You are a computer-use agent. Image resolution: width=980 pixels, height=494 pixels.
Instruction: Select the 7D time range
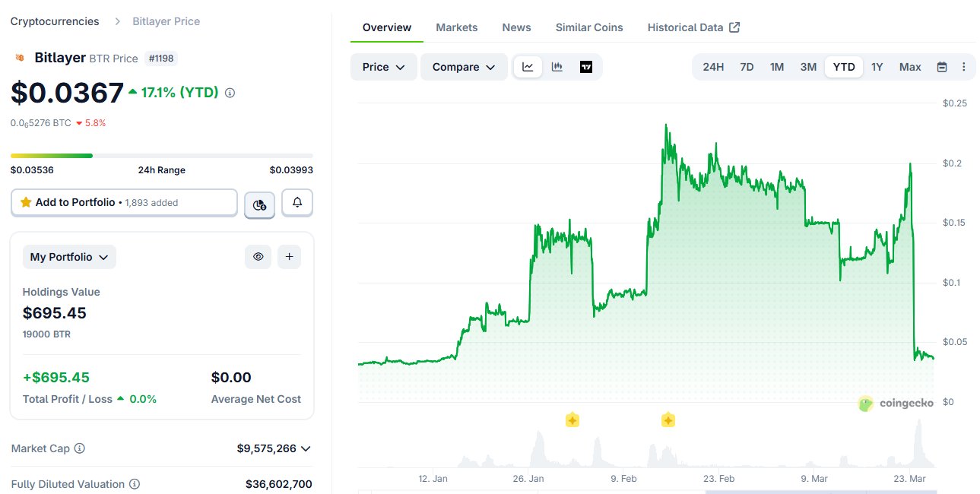(x=747, y=67)
